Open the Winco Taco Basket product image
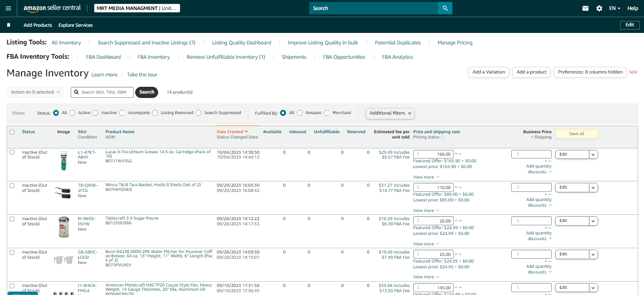The width and height of the screenshot is (644, 295). [x=64, y=192]
